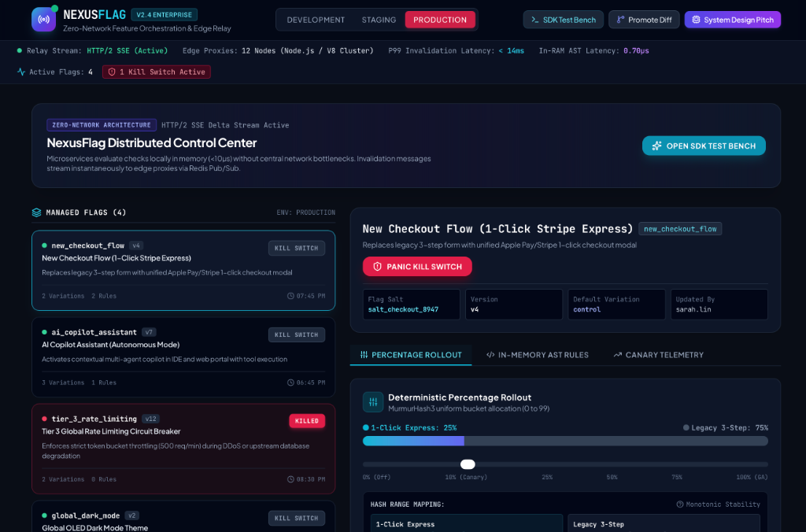Click the Managed Flags layers icon
Viewport: 806px width, 532px height.
(x=36, y=212)
